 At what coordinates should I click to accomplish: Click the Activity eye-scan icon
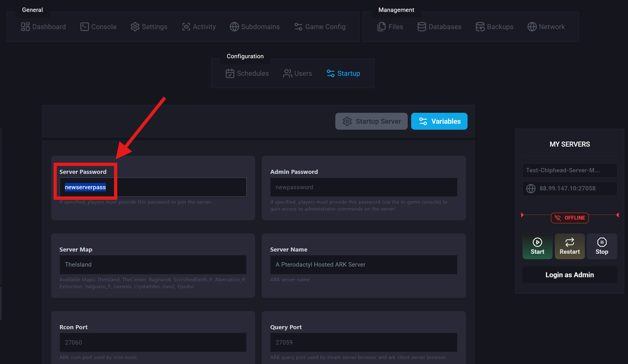pos(186,27)
